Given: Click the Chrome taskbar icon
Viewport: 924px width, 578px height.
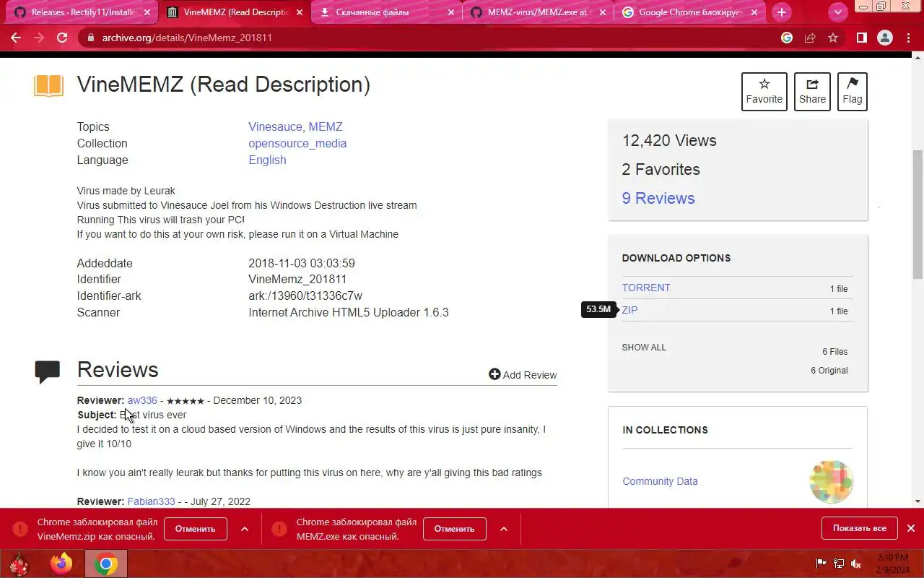Looking at the screenshot, I should [106, 564].
